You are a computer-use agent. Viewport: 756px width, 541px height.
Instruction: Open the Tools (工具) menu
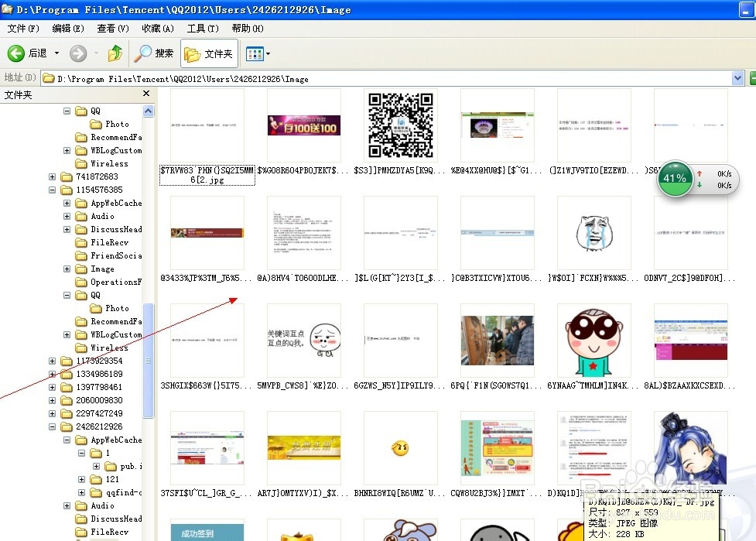pyautogui.click(x=203, y=29)
